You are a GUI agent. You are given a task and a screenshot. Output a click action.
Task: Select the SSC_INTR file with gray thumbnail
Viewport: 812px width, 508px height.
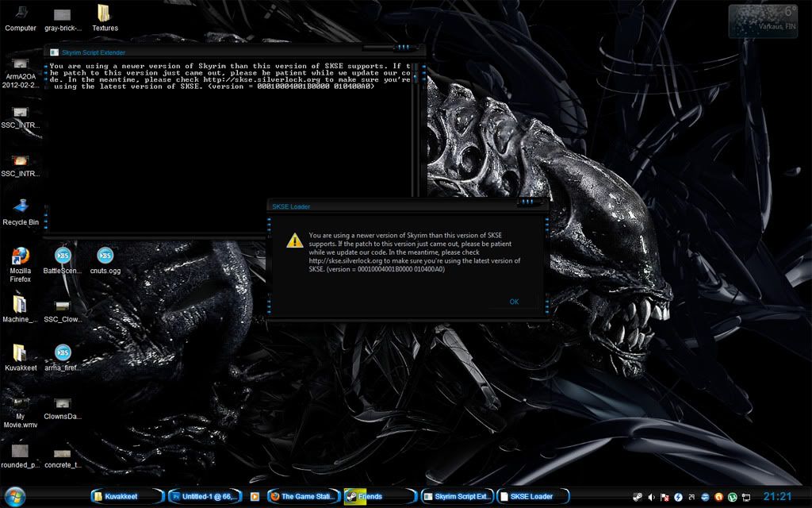tap(20, 118)
